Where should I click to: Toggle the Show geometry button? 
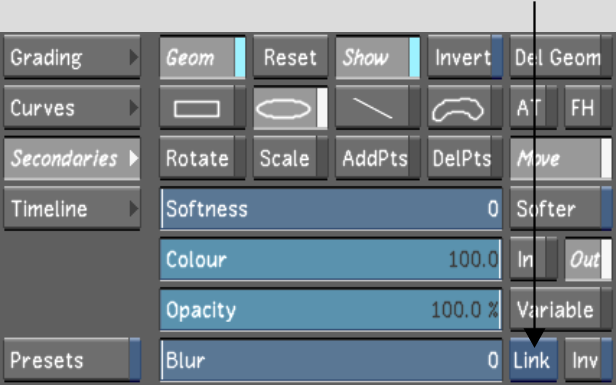point(378,57)
